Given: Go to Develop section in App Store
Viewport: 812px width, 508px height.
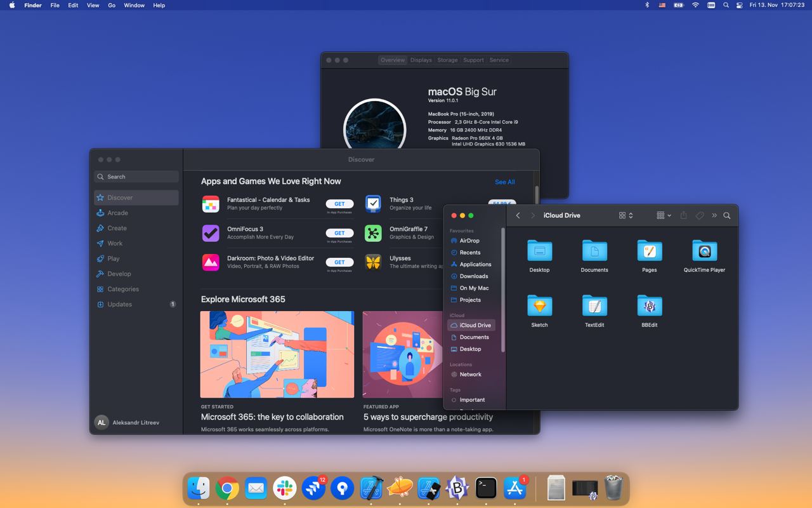Looking at the screenshot, I should (x=136, y=274).
